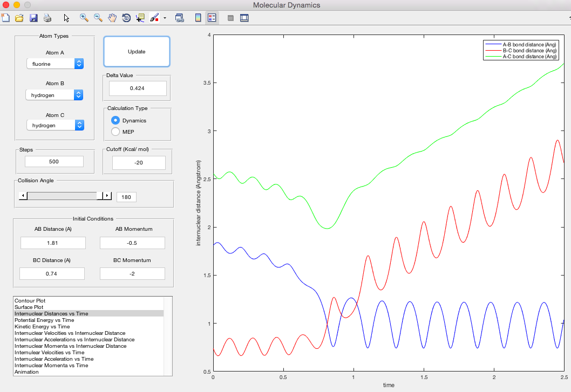Image resolution: width=571 pixels, height=392 pixels.
Task: Open the Atom A fluorine dropdown
Action: (55, 64)
